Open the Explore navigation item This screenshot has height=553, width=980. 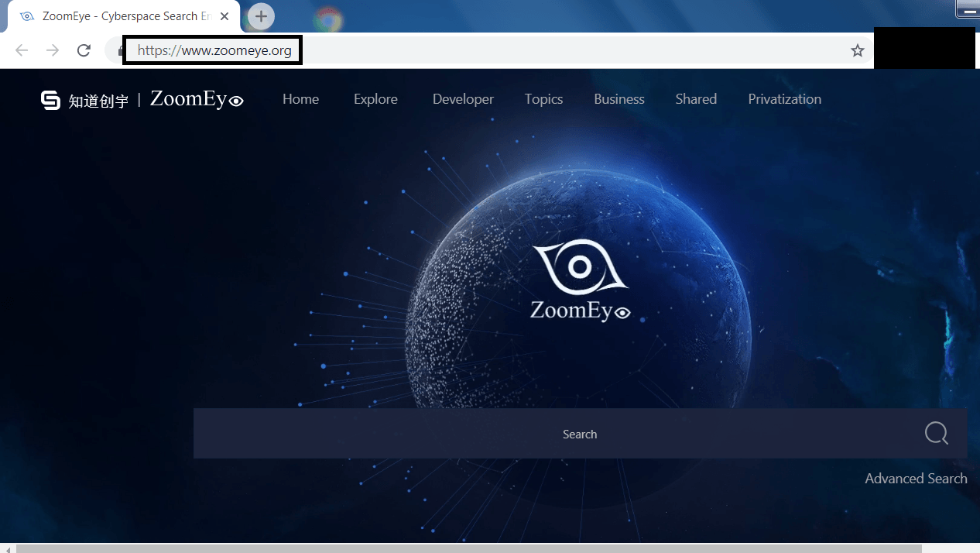(x=375, y=99)
